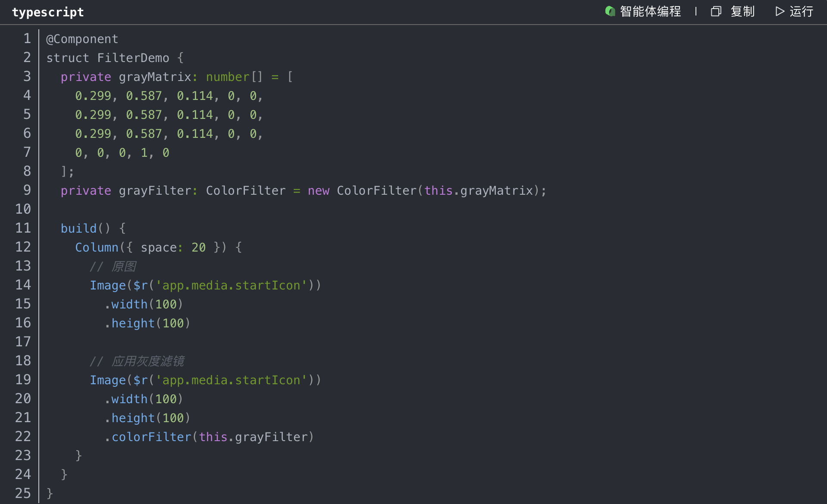Click the green 智能体编程 agent icon
This screenshot has height=504, width=827.
point(610,11)
